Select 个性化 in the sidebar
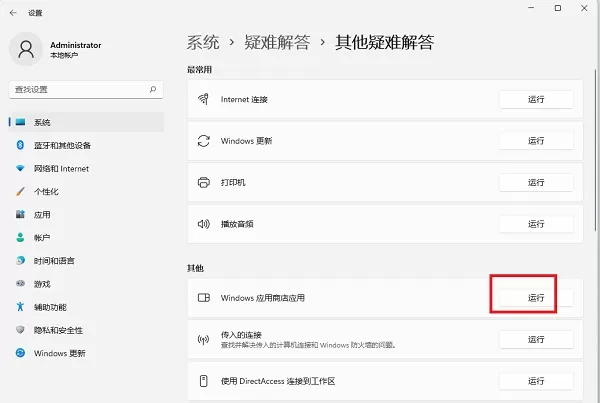The width and height of the screenshot is (600, 403). [86, 191]
